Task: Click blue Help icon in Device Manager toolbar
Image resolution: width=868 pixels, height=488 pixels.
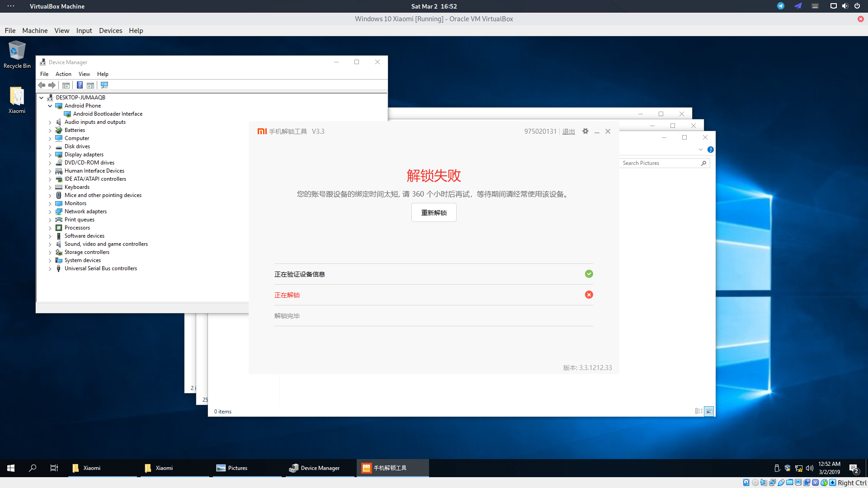Action: click(x=80, y=85)
